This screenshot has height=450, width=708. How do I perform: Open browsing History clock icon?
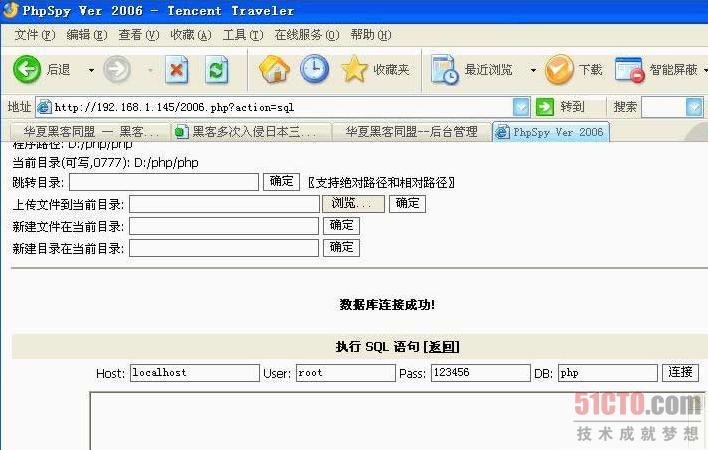(x=315, y=69)
